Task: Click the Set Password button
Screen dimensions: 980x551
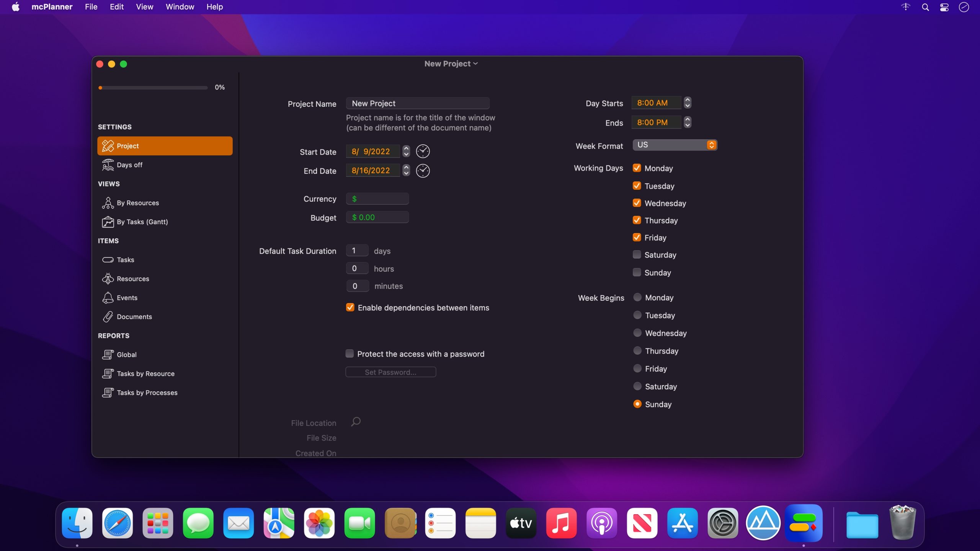Action: coord(390,372)
